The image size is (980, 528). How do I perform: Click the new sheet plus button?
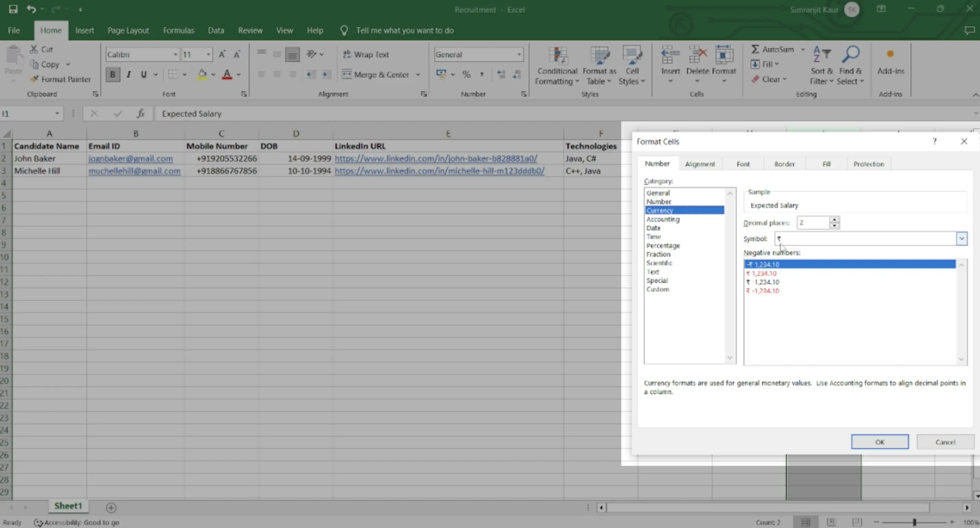click(x=111, y=507)
